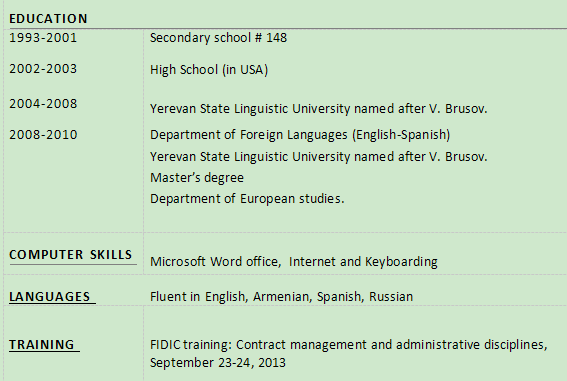
Task: Click the TRAINING heading
Action: point(42,344)
